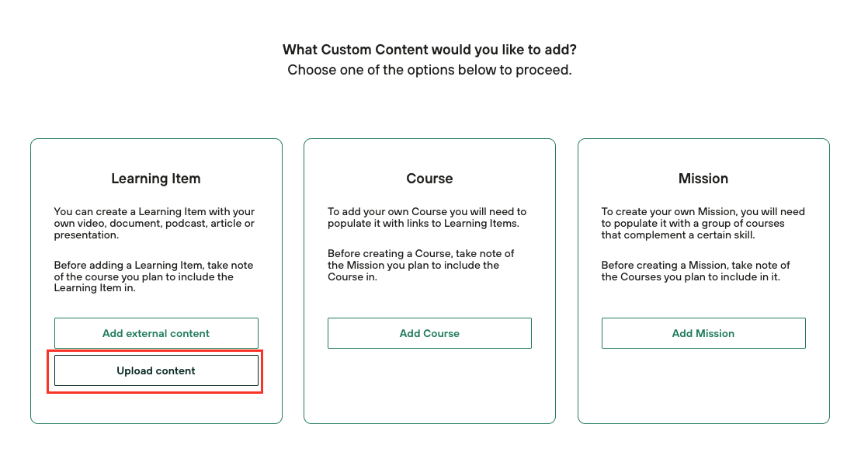The height and width of the screenshot is (452, 868).
Task: Select the Learning Item option card
Action: pos(156,405)
